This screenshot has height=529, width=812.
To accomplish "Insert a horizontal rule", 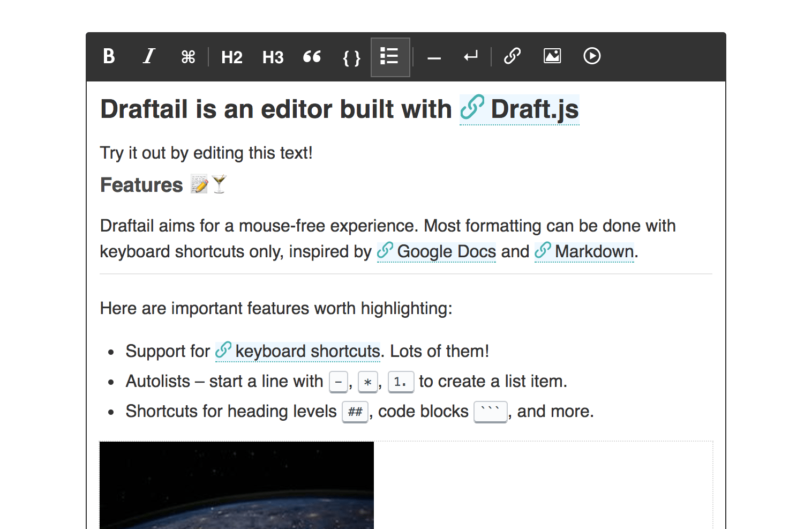I will [434, 56].
